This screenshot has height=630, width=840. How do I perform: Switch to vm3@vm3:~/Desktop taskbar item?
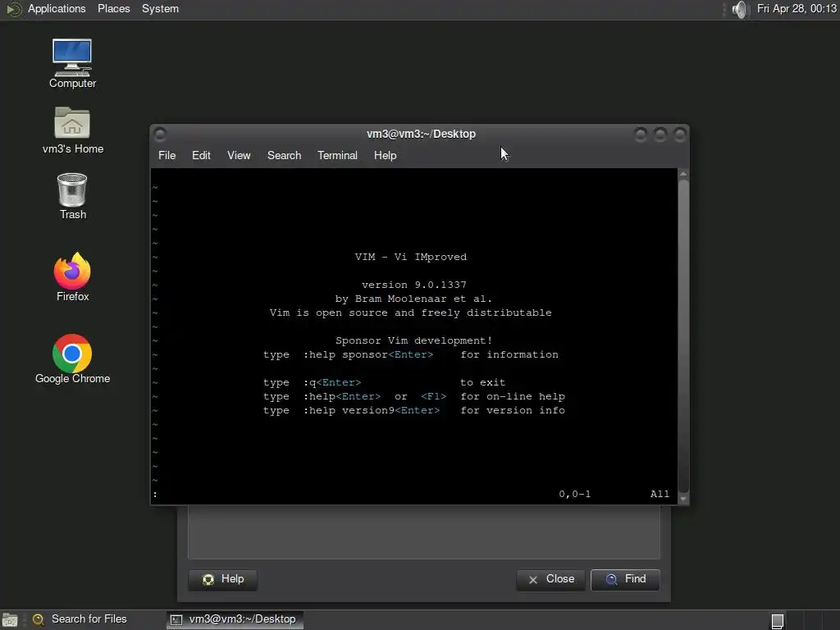point(235,620)
